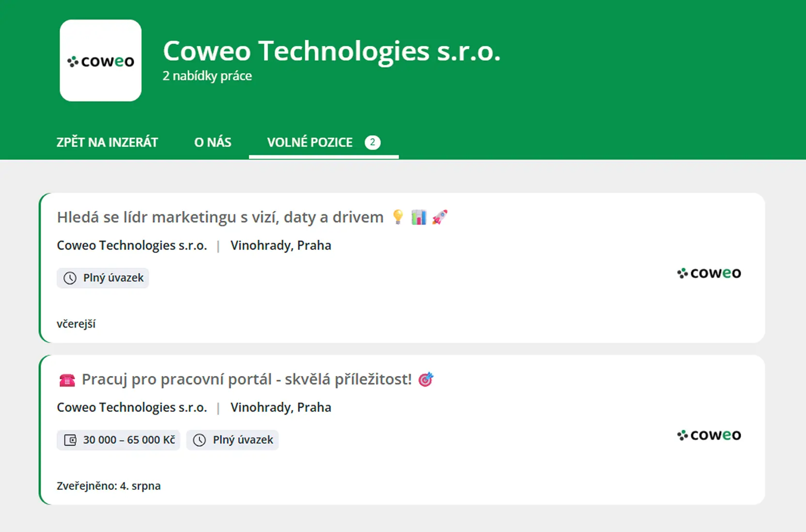Switch to the 'O NÁS' tab
Screen dimensions: 806x532
point(213,142)
